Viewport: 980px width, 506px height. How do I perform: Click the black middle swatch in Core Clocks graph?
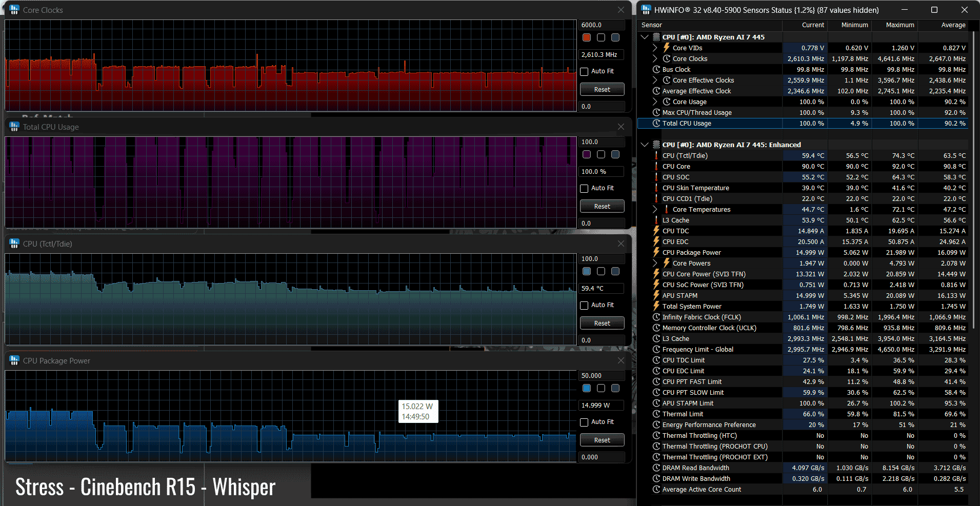(601, 37)
